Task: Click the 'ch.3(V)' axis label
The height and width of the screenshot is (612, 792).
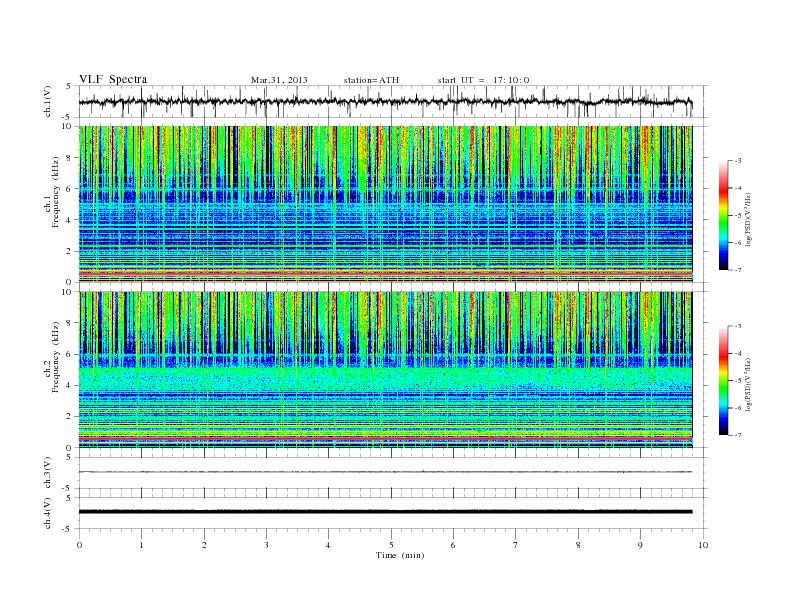Action: click(48, 473)
